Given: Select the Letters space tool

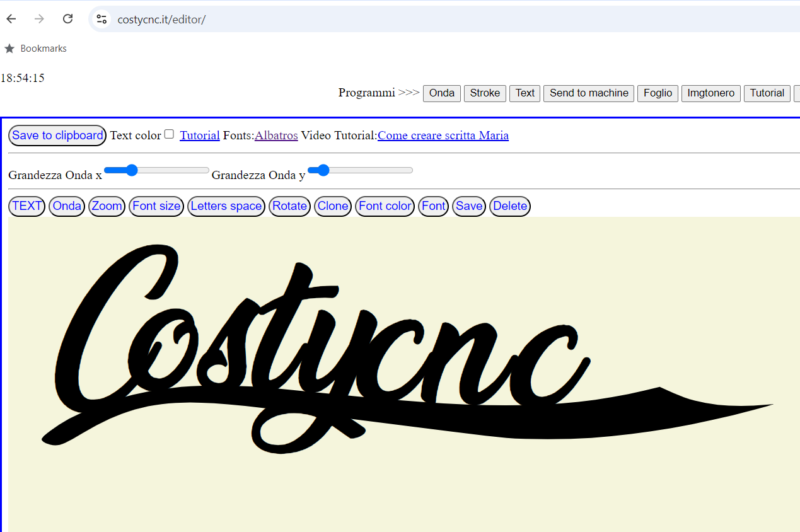Looking at the screenshot, I should tap(226, 206).
